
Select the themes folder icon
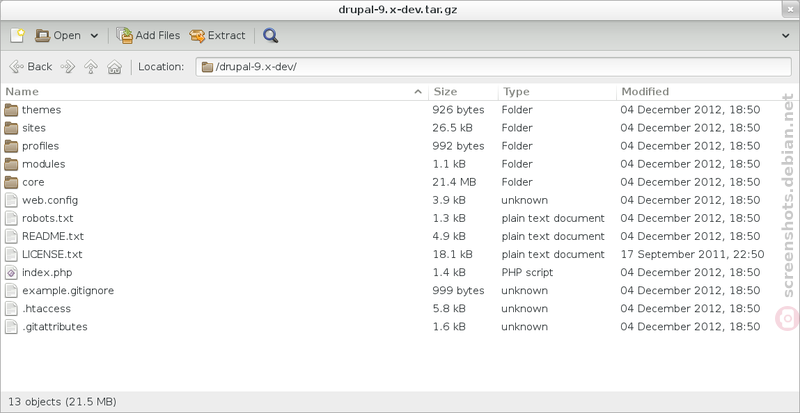(11, 110)
